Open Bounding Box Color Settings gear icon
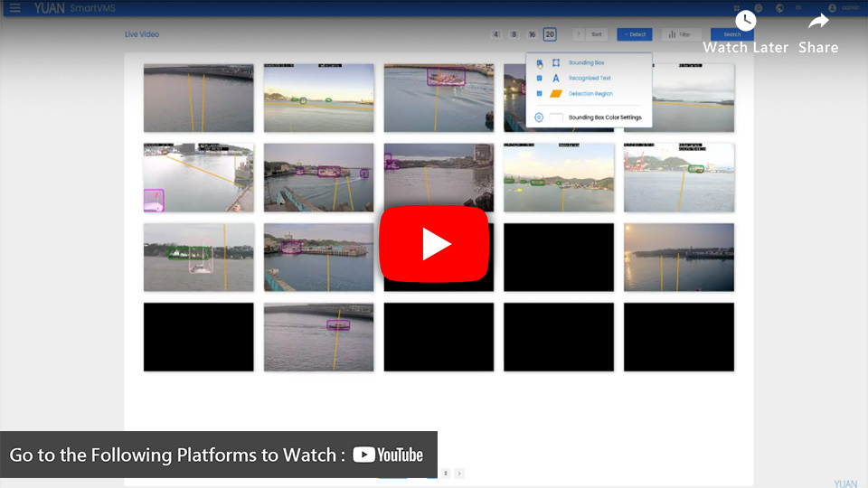This screenshot has height=488, width=868. 539,117
